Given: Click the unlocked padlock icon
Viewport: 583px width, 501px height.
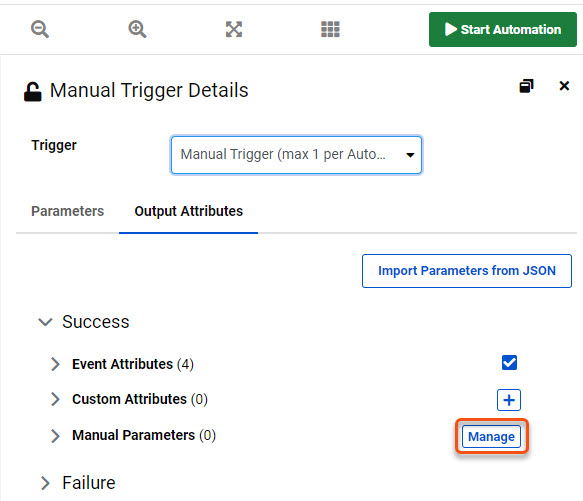Looking at the screenshot, I should pos(33,91).
